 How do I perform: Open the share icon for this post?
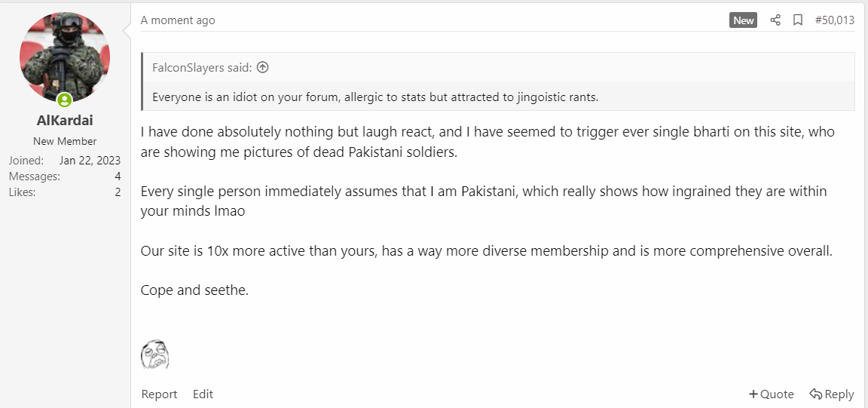[775, 20]
